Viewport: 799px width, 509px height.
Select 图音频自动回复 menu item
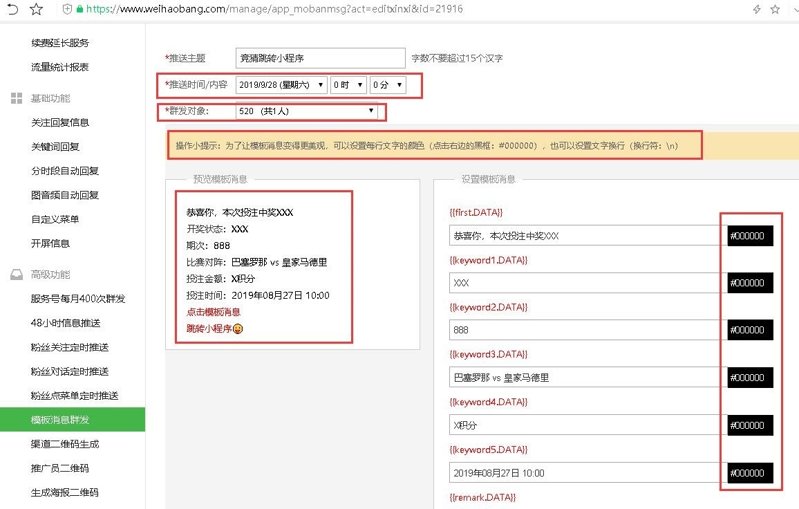[x=65, y=195]
